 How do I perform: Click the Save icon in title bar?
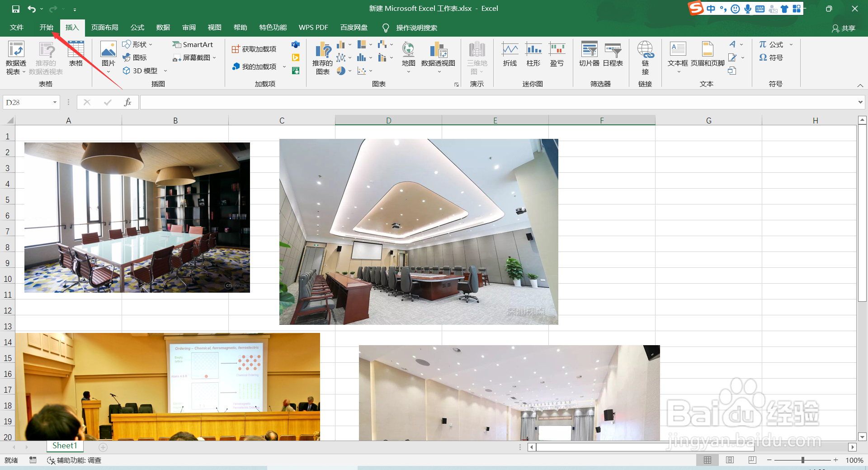[x=16, y=9]
